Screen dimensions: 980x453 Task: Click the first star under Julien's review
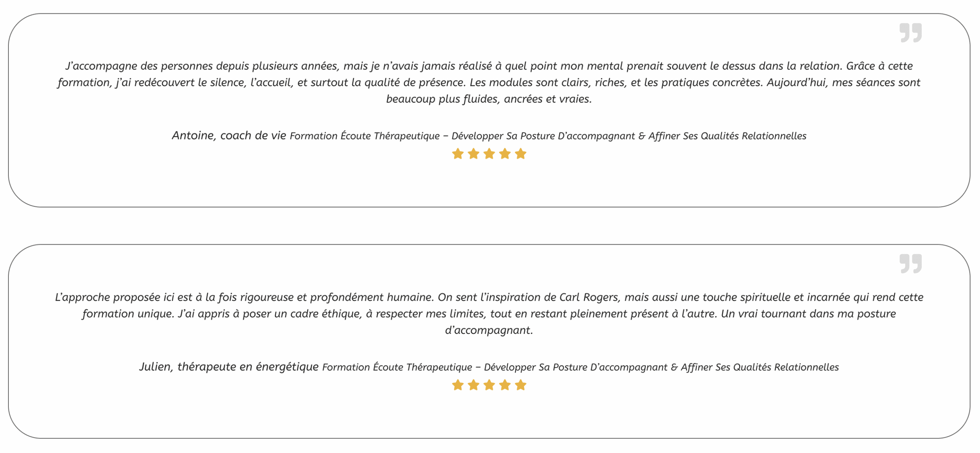[458, 385]
